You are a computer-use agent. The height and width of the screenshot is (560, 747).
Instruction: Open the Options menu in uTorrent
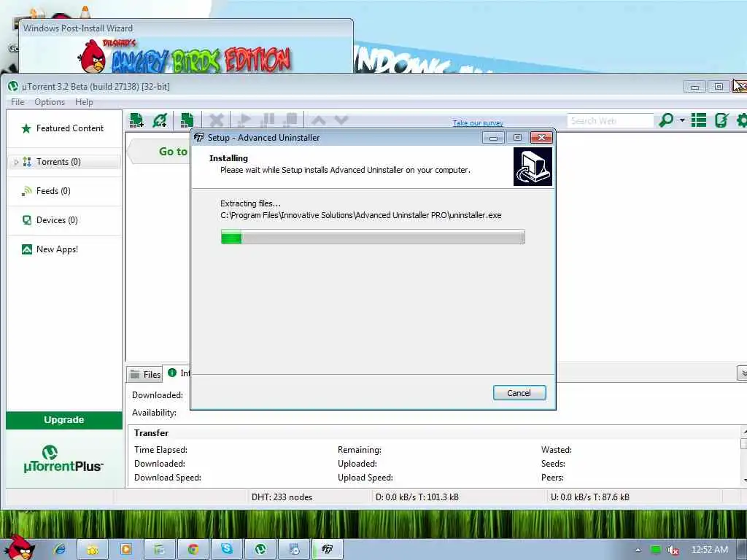pos(50,102)
